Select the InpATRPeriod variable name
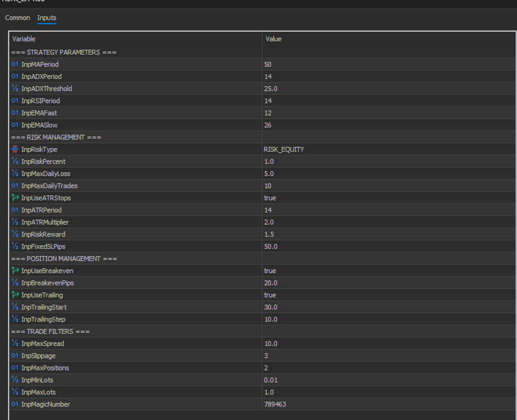Viewport: 517px width, 420px height. coord(41,210)
